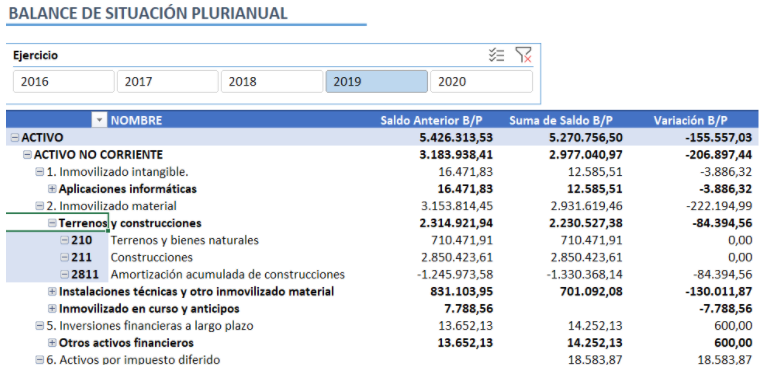Select ACTIVO variation -155.557,03
This screenshot has width=765, height=371.
point(718,138)
